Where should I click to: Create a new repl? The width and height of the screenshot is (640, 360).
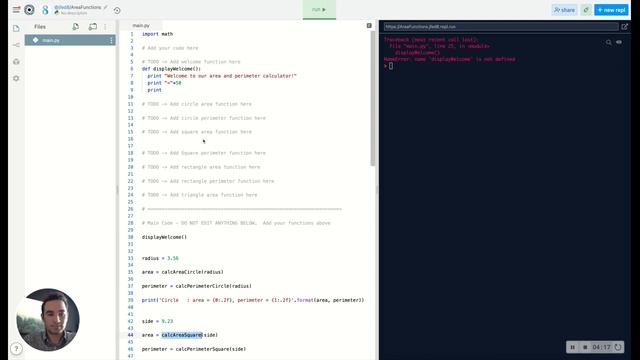point(611,10)
